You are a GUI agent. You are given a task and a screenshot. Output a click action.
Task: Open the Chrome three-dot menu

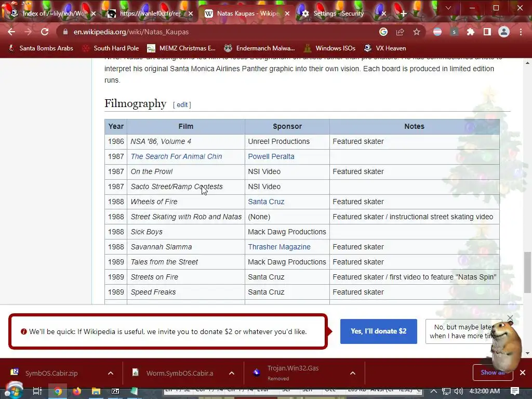click(521, 32)
